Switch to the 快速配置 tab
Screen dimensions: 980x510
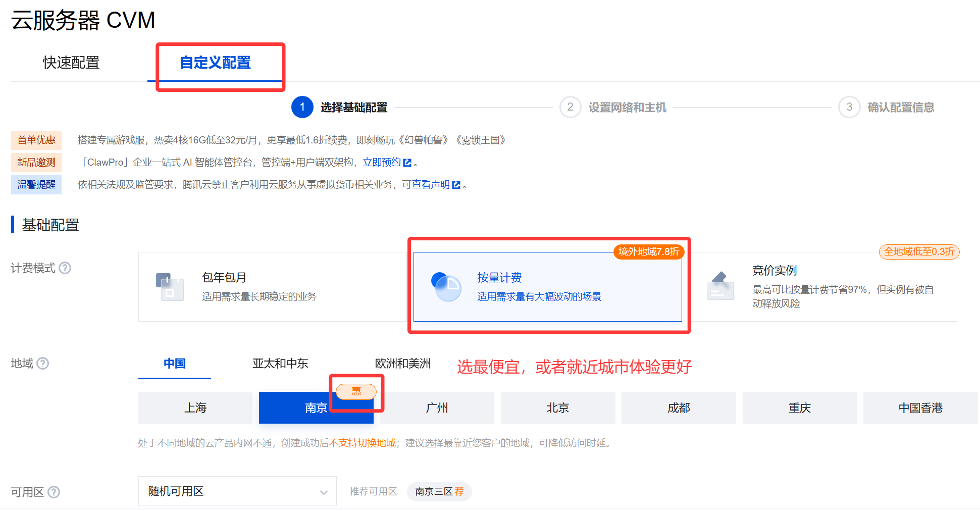pyautogui.click(x=71, y=63)
